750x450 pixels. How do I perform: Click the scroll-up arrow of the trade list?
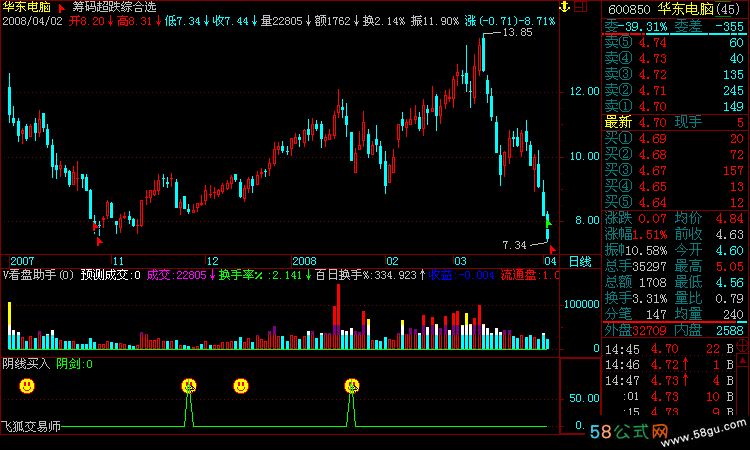click(743, 360)
